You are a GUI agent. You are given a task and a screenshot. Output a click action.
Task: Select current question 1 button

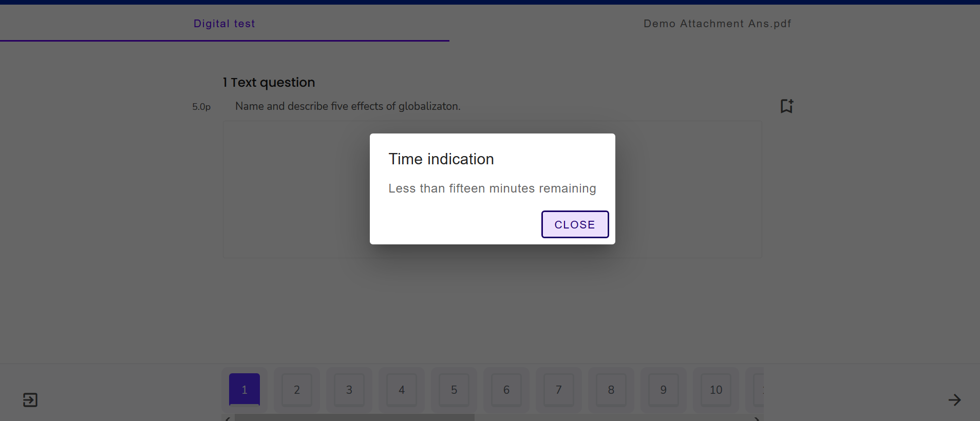click(x=244, y=390)
